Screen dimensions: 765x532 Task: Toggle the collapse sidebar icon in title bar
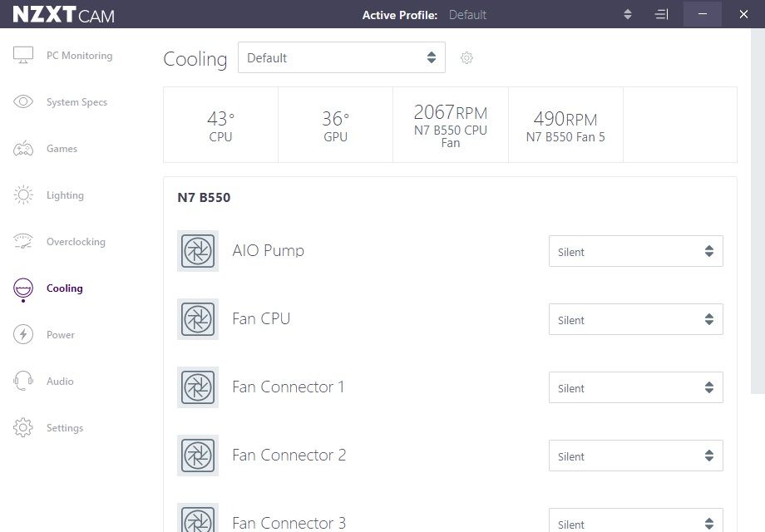coord(661,14)
